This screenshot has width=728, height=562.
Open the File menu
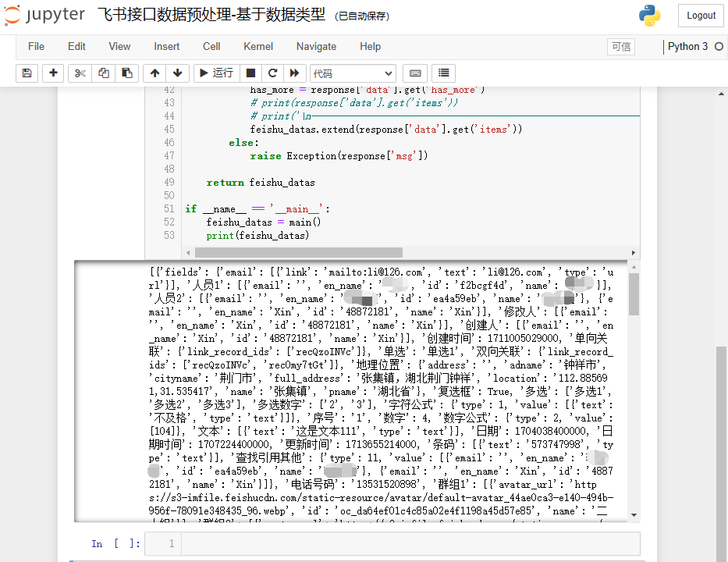[36, 47]
